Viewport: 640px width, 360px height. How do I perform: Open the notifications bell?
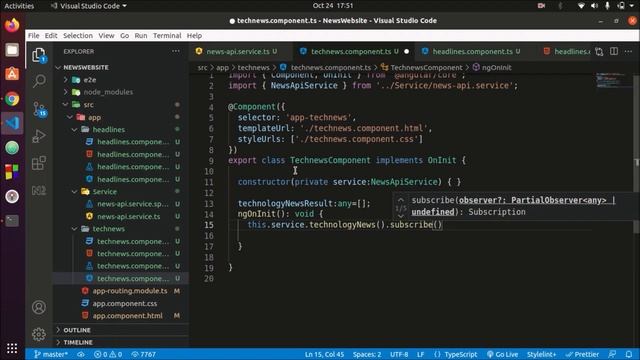[629, 354]
